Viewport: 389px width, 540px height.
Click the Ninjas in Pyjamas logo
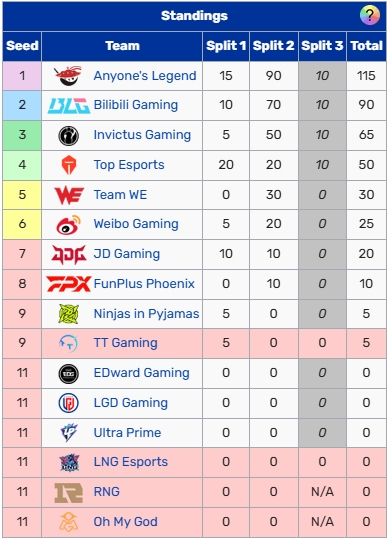[69, 314]
